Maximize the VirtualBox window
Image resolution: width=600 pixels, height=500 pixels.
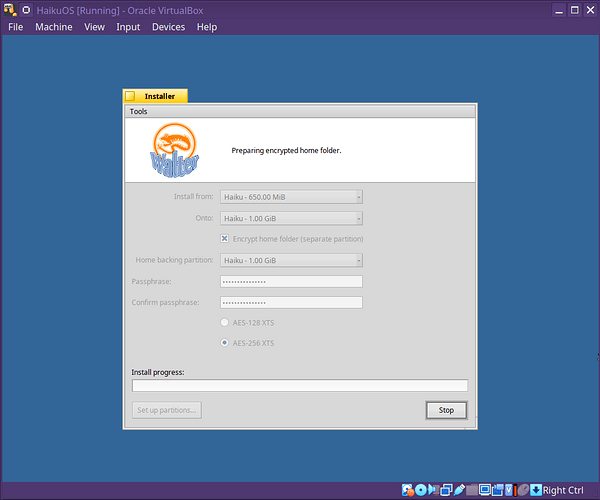(x=575, y=10)
